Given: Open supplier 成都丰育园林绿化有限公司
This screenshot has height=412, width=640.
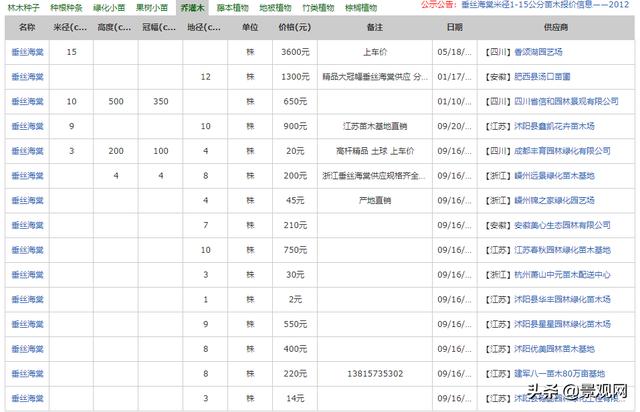Looking at the screenshot, I should point(562,151).
